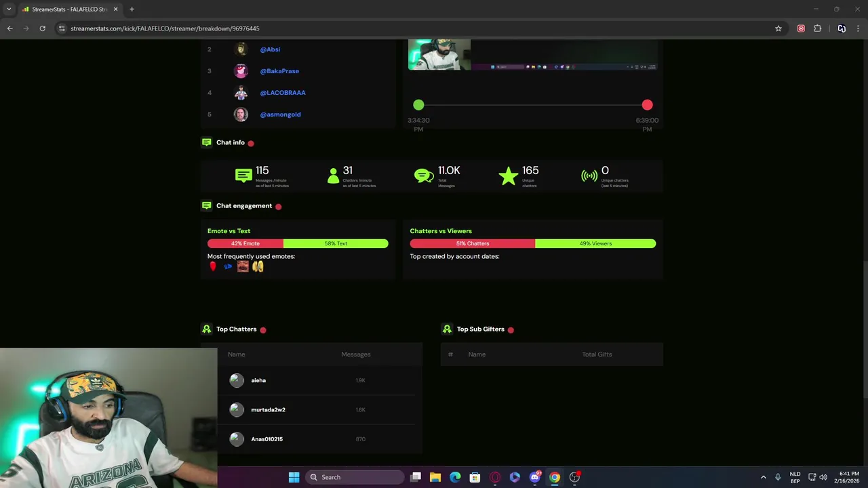Sort Top Chatters by Messages column

pyautogui.click(x=356, y=354)
